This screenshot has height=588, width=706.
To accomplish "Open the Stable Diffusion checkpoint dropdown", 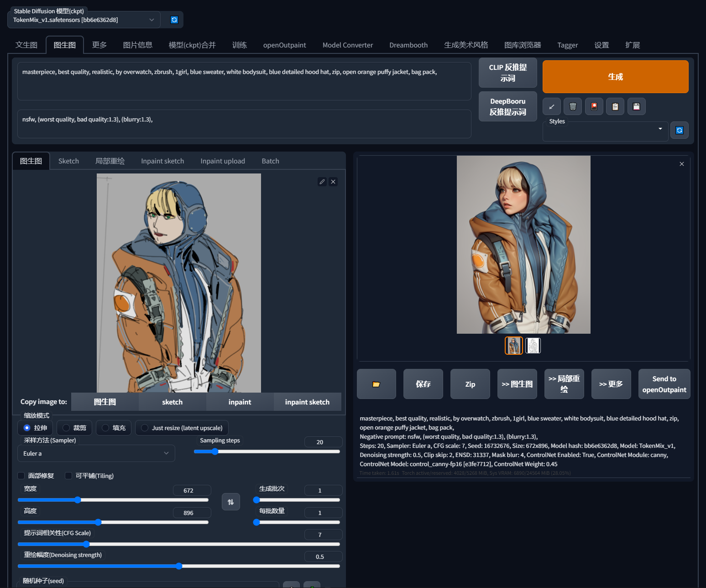I will pyautogui.click(x=84, y=20).
